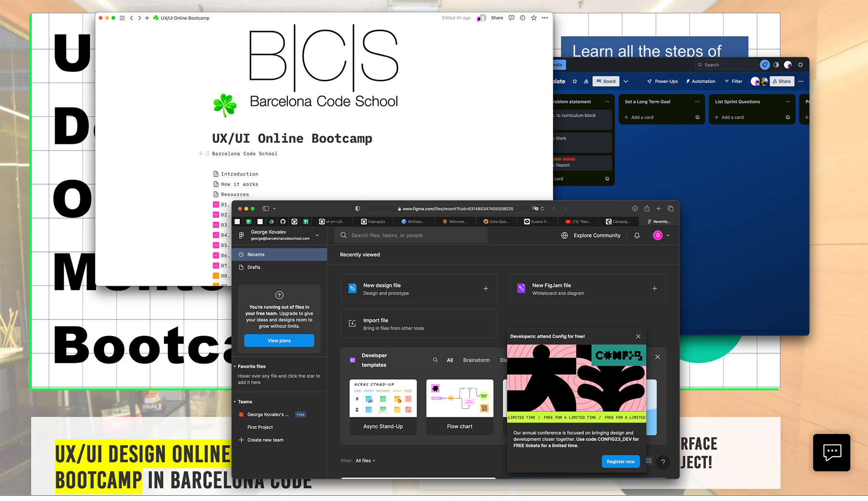Click Safari share icon
This screenshot has width=868, height=501.
(x=647, y=209)
